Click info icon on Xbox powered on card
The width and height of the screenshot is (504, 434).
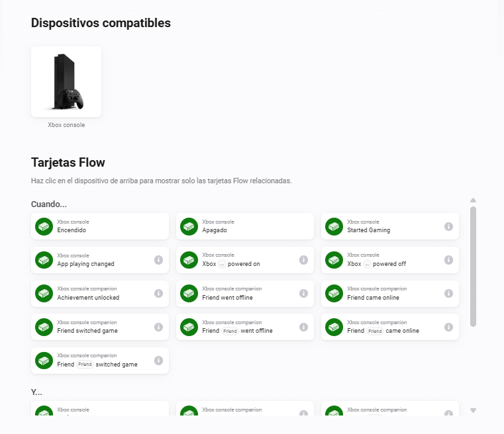pyautogui.click(x=303, y=260)
